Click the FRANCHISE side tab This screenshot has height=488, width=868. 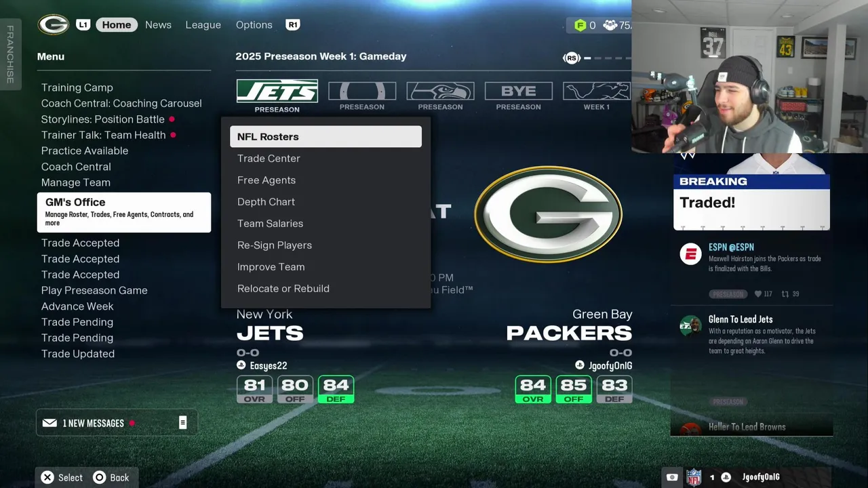click(10, 54)
